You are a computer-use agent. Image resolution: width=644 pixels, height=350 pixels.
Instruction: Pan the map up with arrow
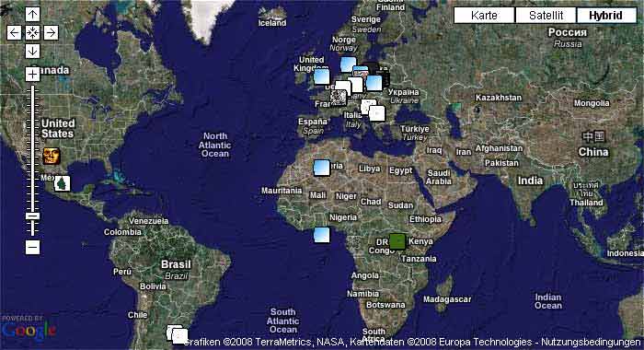click(x=32, y=15)
